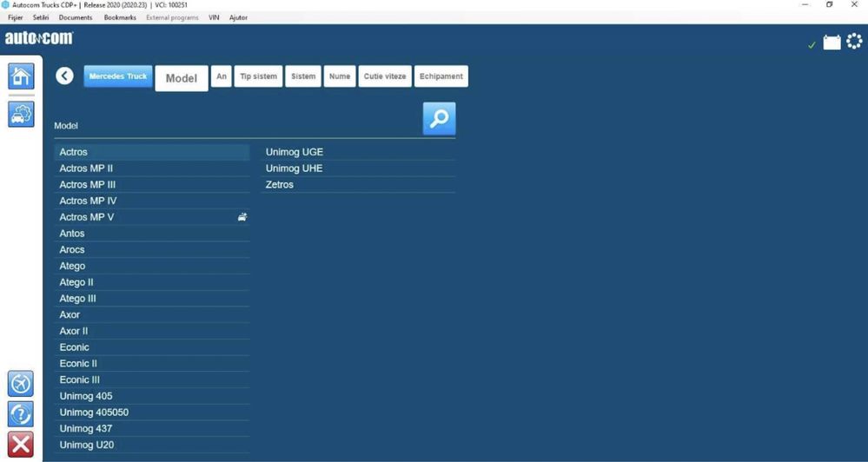Select the Echipament tab
Viewport: 868px width, 462px height.
click(x=441, y=76)
